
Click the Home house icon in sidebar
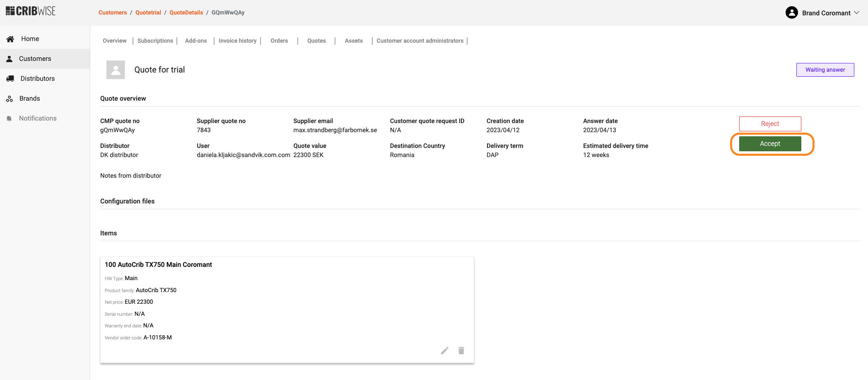coord(10,39)
